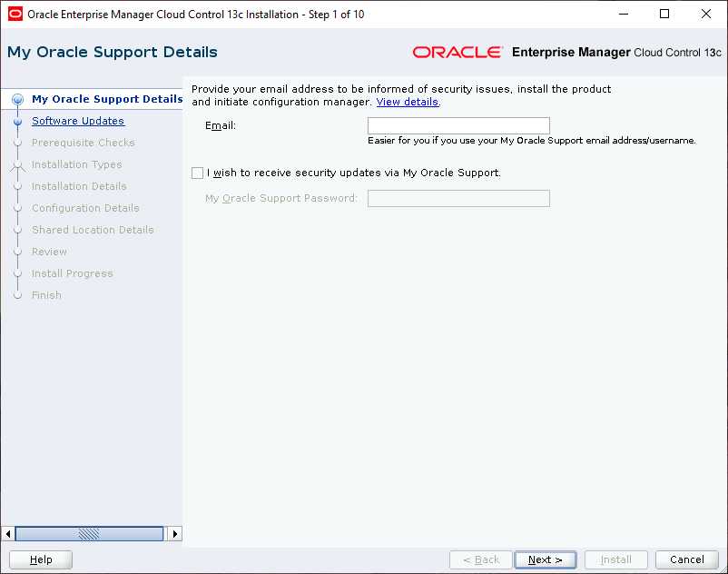The height and width of the screenshot is (574, 728).
Task: Enable receiving security updates via My Oracle Support
Action: [x=197, y=173]
